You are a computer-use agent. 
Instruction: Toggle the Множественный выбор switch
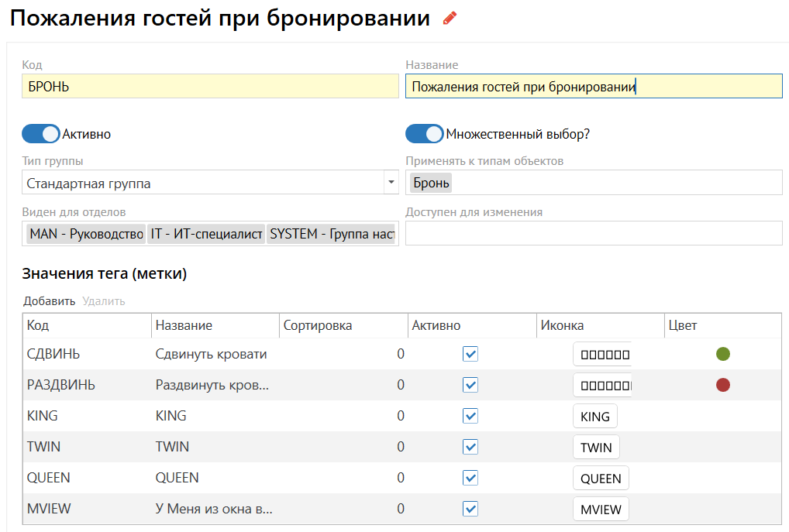(425, 134)
